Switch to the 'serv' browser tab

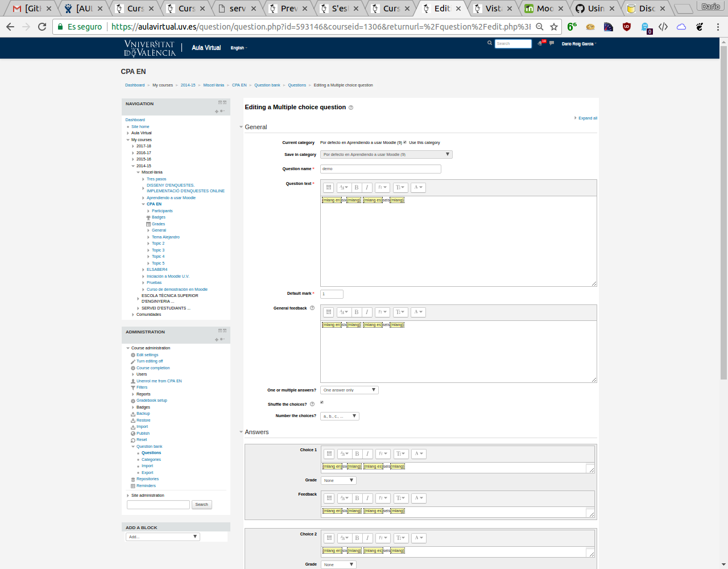tap(237, 9)
